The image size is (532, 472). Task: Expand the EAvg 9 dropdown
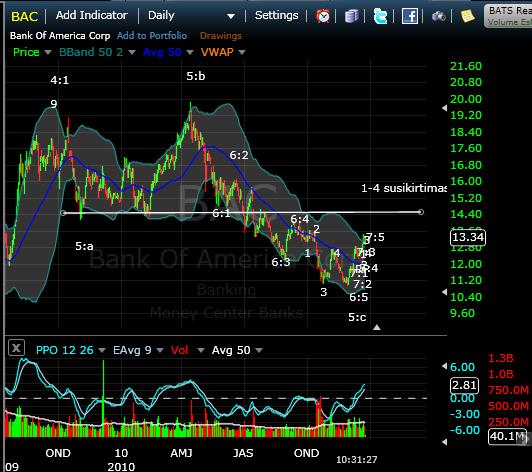click(x=160, y=350)
